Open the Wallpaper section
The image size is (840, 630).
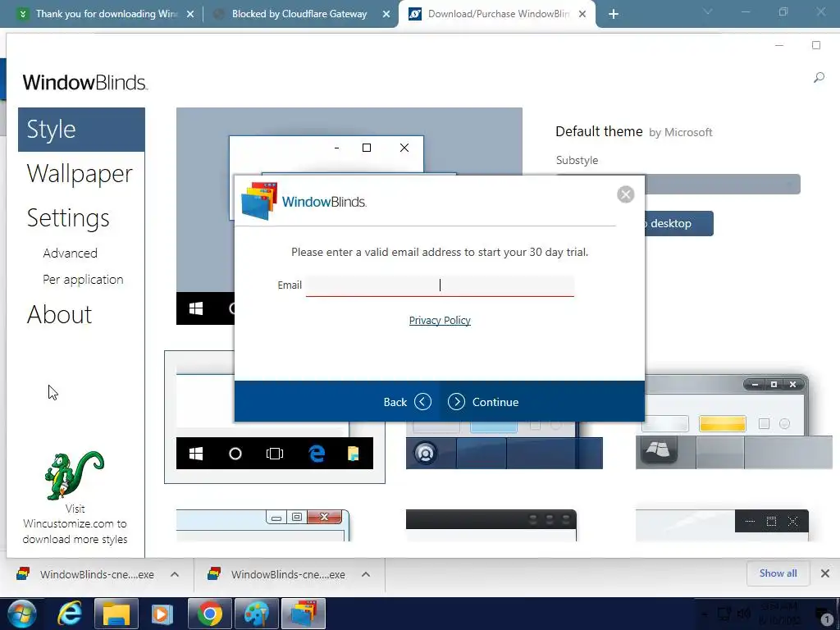(x=80, y=174)
